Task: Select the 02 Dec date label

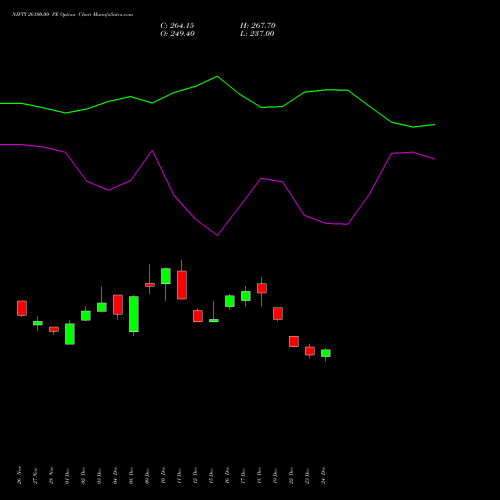Action: click(x=83, y=475)
